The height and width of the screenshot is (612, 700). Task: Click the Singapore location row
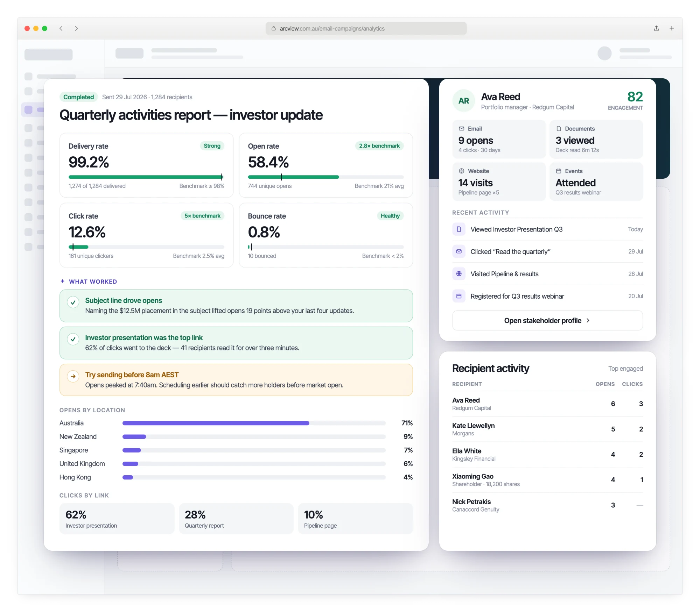tap(236, 450)
